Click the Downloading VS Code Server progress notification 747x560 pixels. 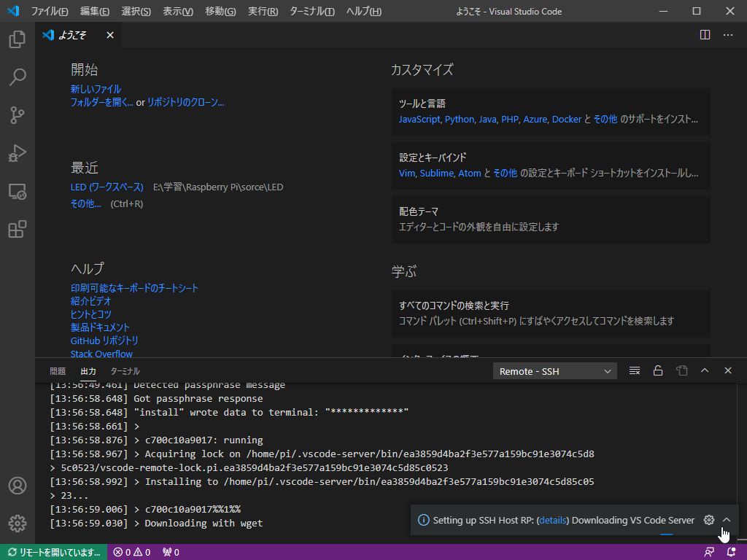[x=631, y=520]
